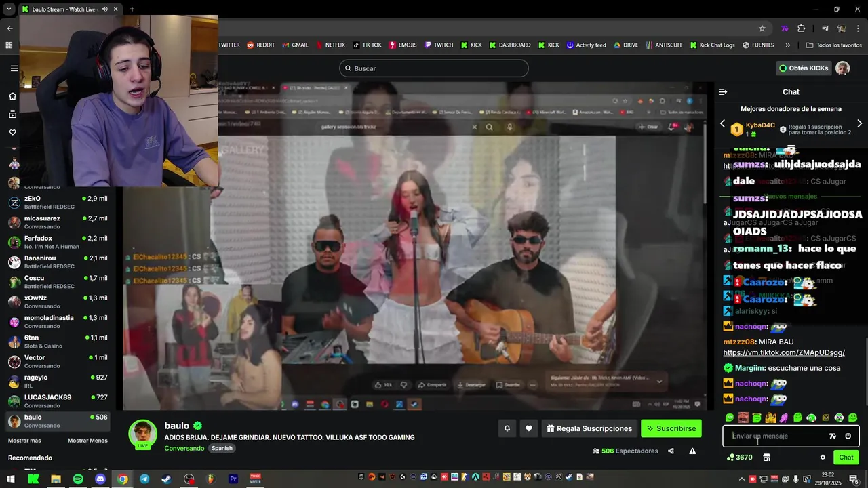Open the TIK TOK bookmark
This screenshot has width=868, height=488.
(367, 45)
